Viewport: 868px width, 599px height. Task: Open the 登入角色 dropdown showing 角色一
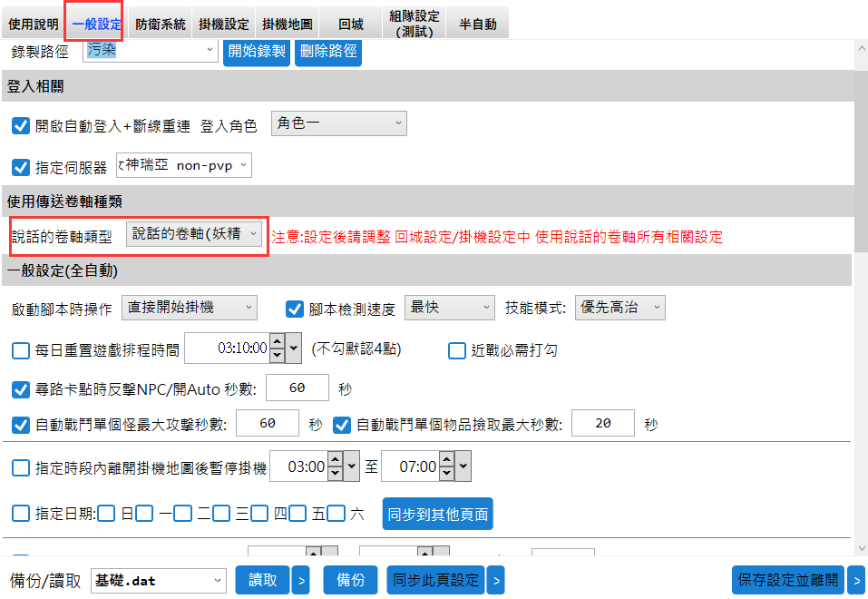(338, 123)
